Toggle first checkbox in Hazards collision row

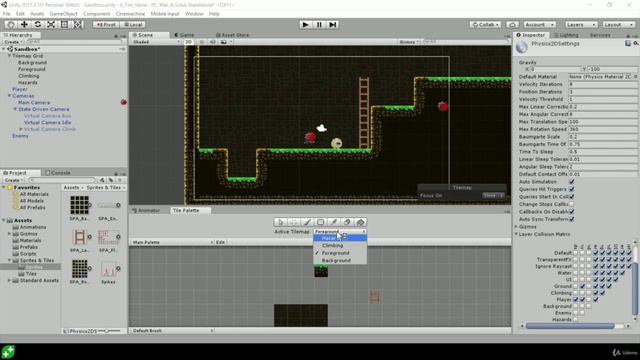(576, 320)
